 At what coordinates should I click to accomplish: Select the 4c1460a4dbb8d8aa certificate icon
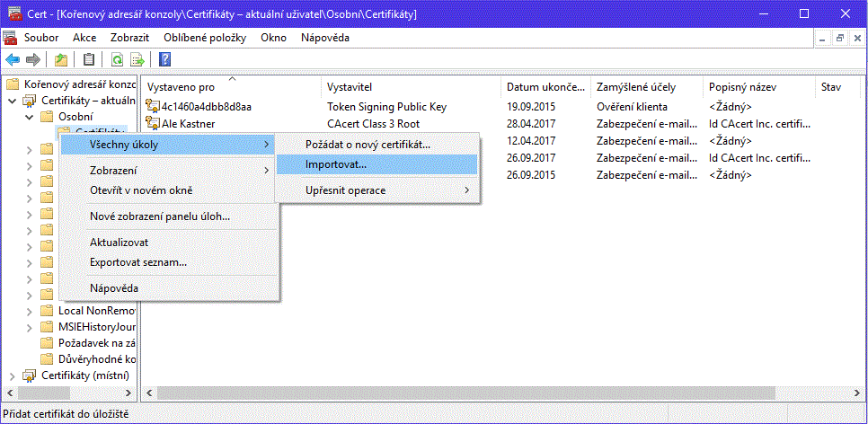pos(153,107)
